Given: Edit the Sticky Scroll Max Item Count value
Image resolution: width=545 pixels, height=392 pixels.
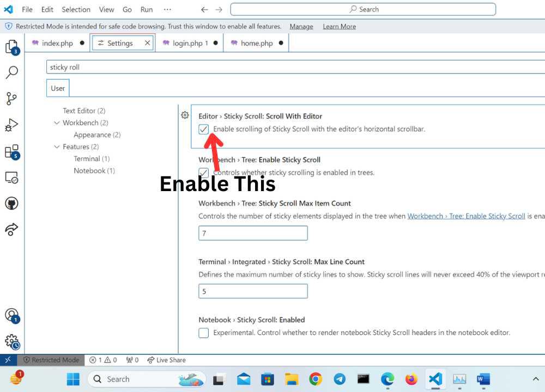Looking at the screenshot, I should tap(252, 232).
